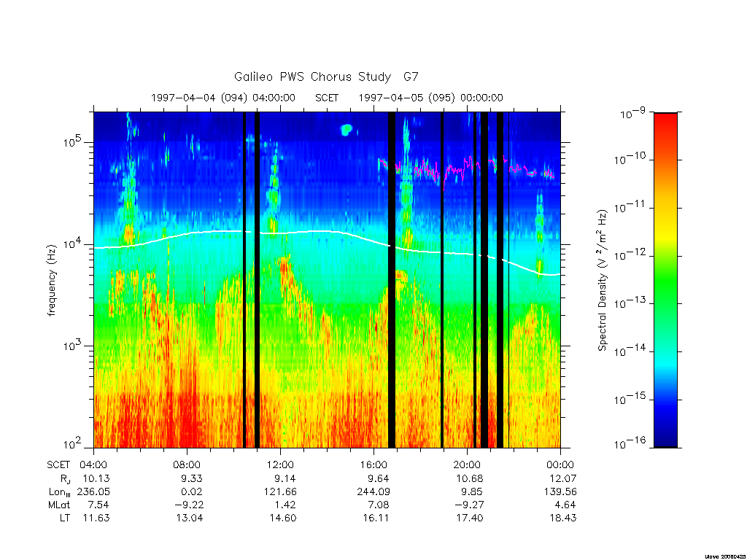The width and height of the screenshot is (747, 560).
Task: Click the 10^-9 colorbar tick label
Action: (x=633, y=113)
